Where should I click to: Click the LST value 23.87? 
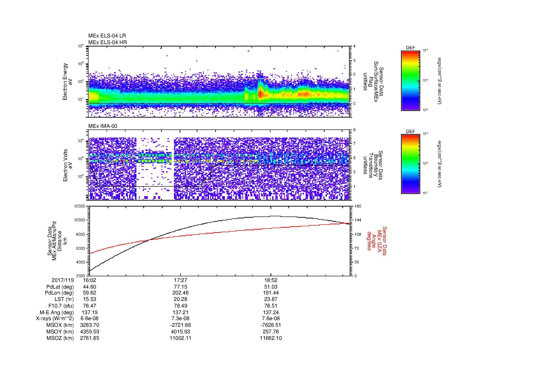click(271, 299)
